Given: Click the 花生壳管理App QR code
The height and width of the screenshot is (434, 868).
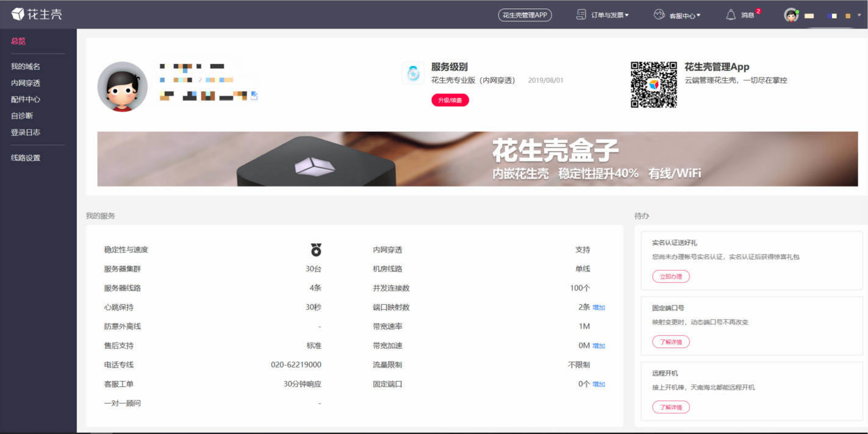Looking at the screenshot, I should [653, 85].
